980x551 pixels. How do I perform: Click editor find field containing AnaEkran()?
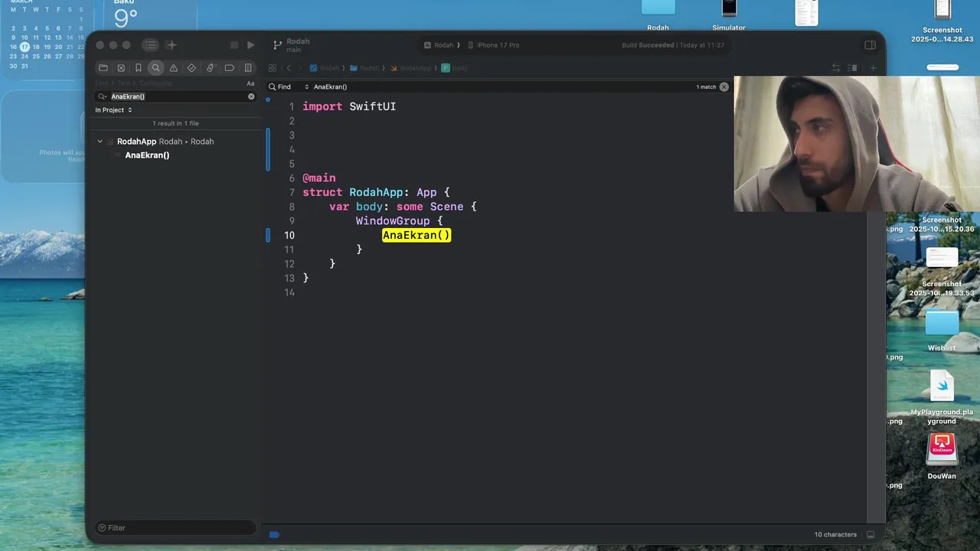501,87
